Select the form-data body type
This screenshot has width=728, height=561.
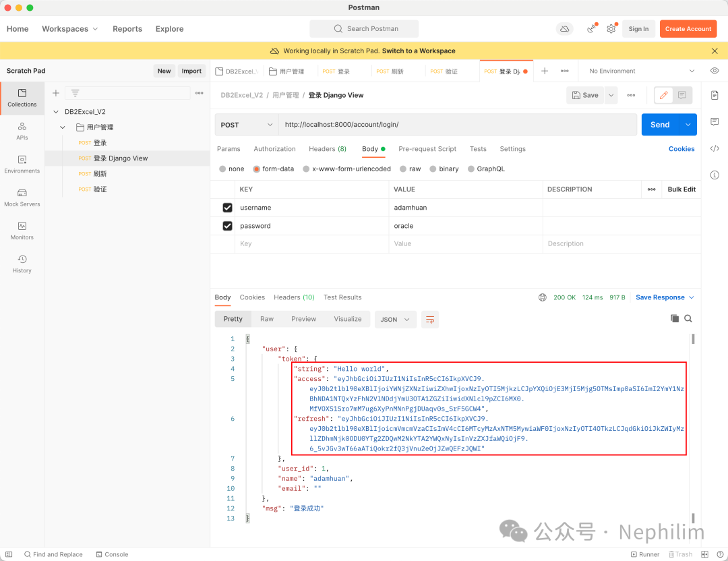click(256, 169)
